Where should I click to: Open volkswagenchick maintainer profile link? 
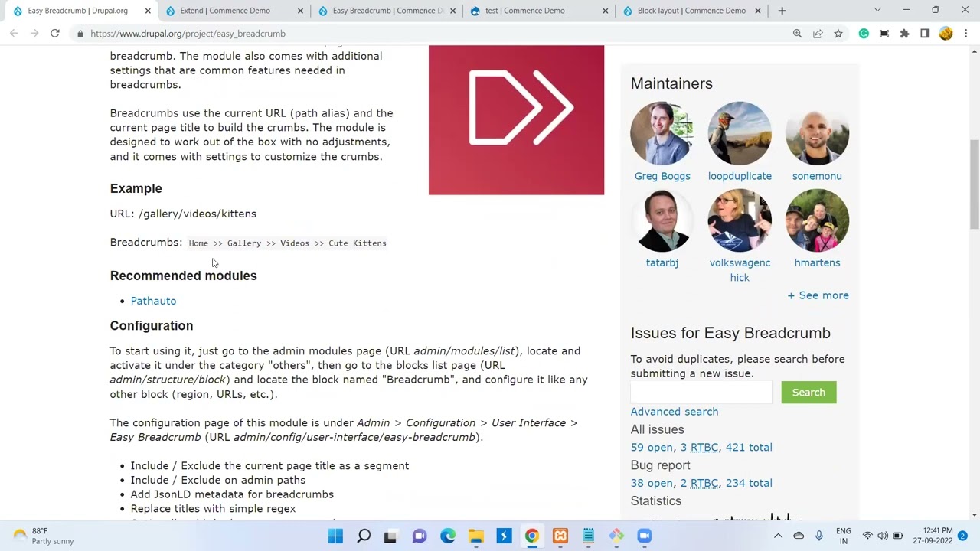[740, 270]
